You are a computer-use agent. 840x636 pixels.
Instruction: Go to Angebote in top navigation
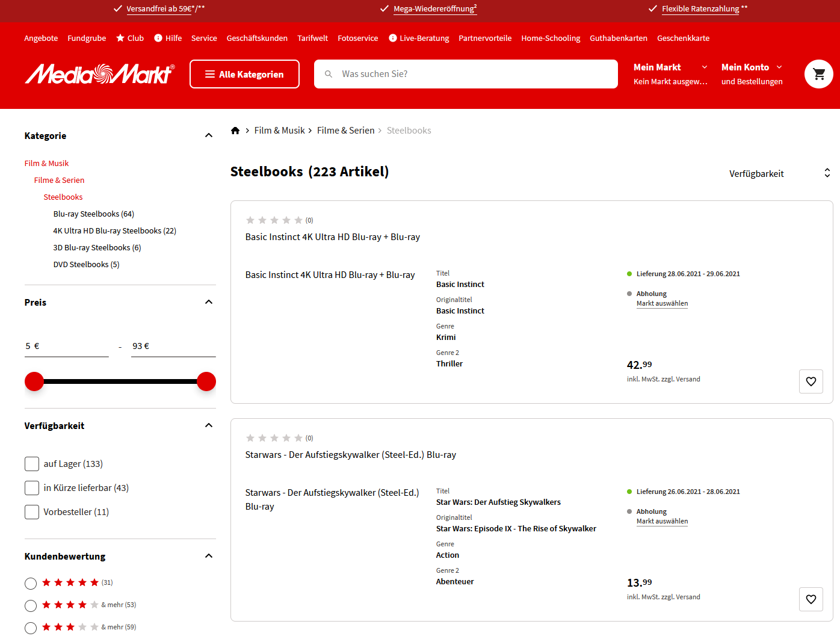coord(41,38)
